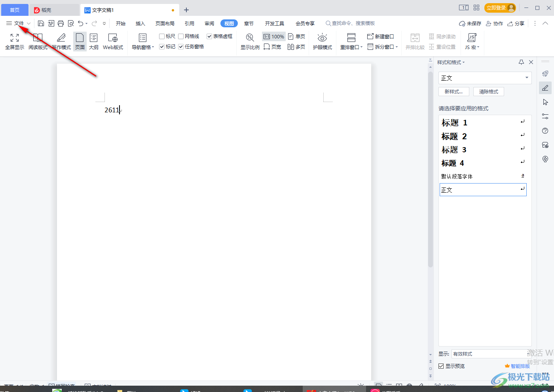Switch to Reading layout (阅读版式)
This screenshot has width=554, height=392.
coord(38,42)
